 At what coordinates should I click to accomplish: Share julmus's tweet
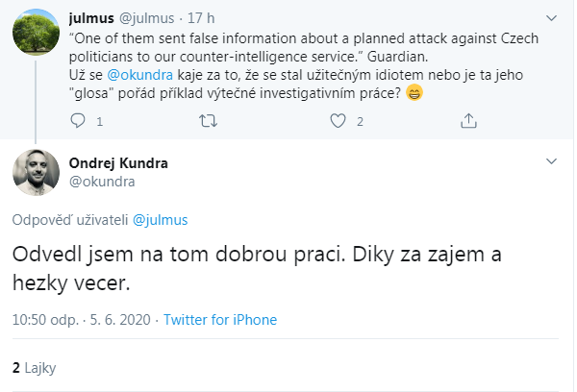pyautogui.click(x=469, y=121)
